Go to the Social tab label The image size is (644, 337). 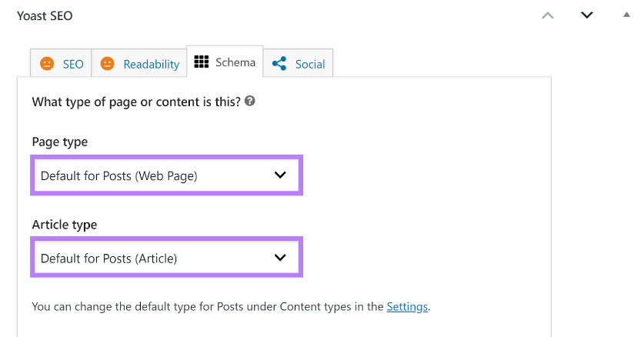point(310,65)
